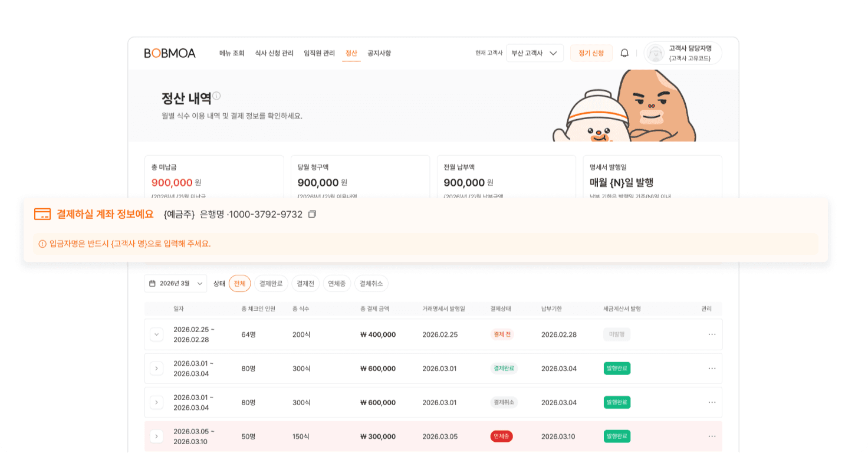Click the 결제취소 badge in table row
868x453 pixels.
504,402
